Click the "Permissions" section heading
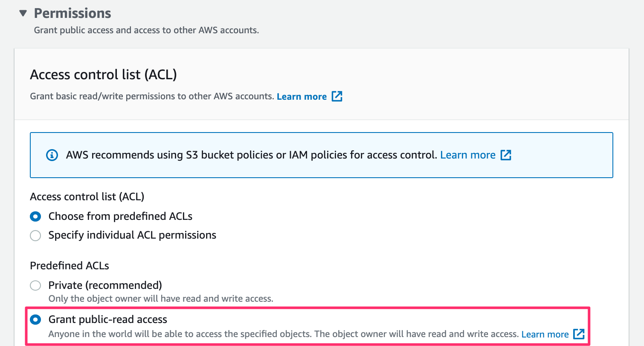Screen dimensions: 644x346 tap(73, 13)
